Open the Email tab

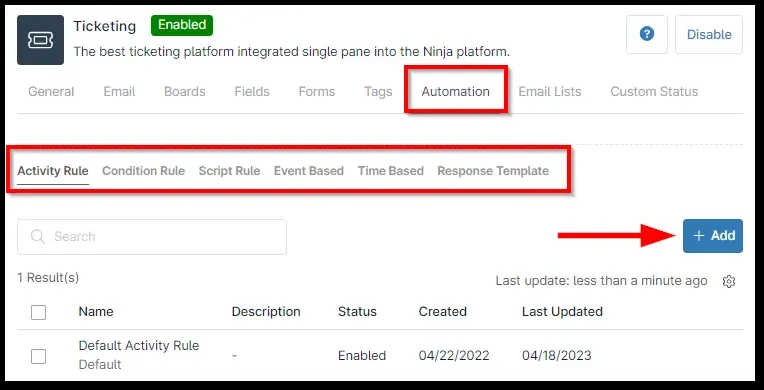tap(119, 92)
